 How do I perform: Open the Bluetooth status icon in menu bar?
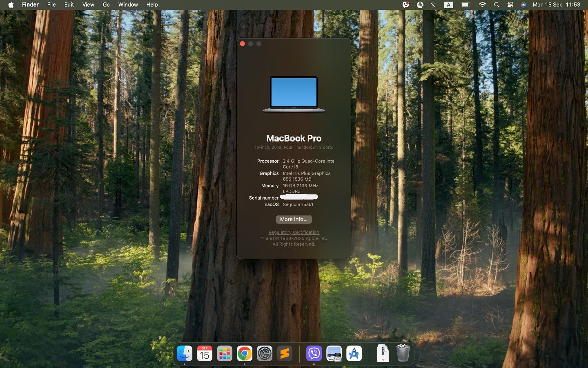pos(433,4)
